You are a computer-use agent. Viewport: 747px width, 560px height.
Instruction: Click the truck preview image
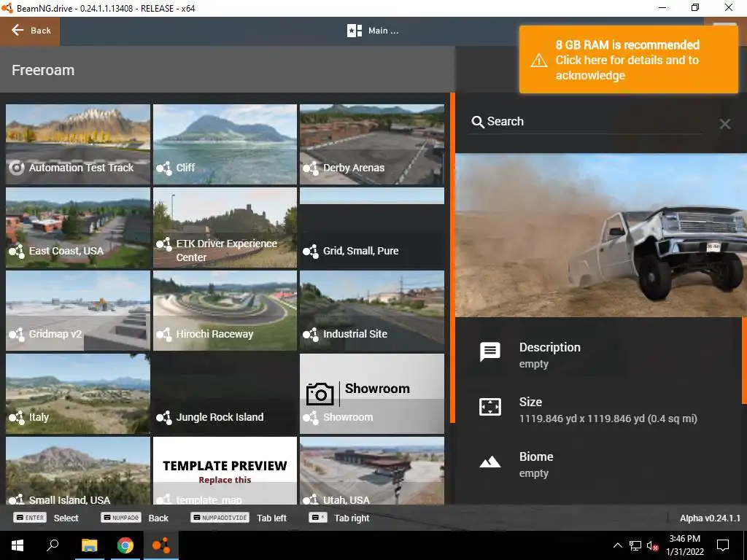pyautogui.click(x=601, y=236)
